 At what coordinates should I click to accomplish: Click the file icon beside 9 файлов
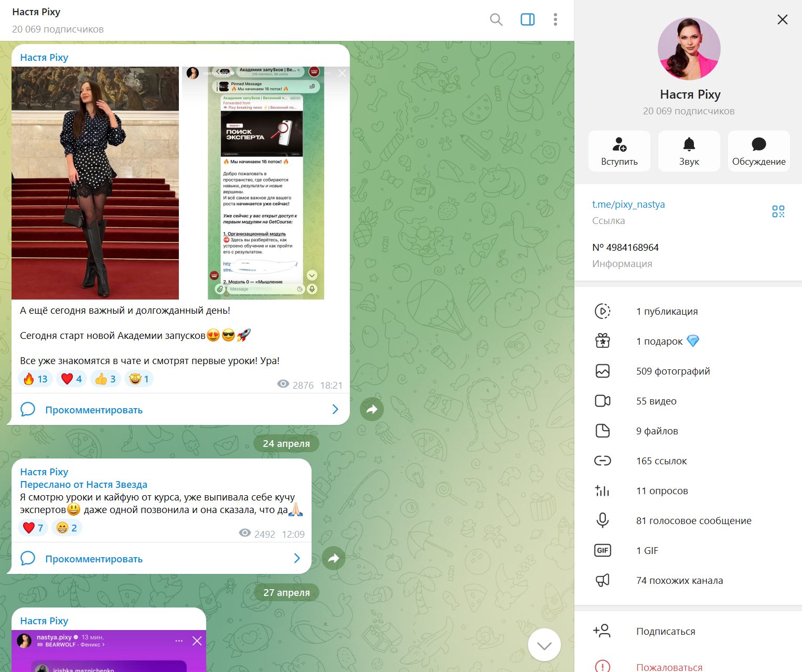602,431
